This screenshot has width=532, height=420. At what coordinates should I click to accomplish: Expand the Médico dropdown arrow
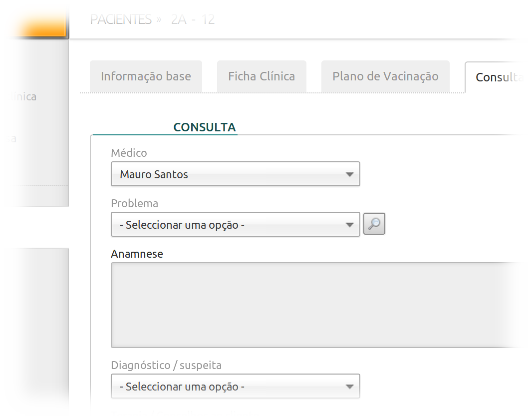[349, 174]
